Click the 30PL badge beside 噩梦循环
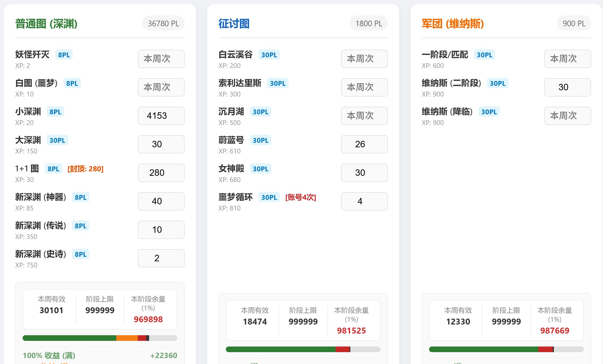The image size is (603, 364). (269, 197)
